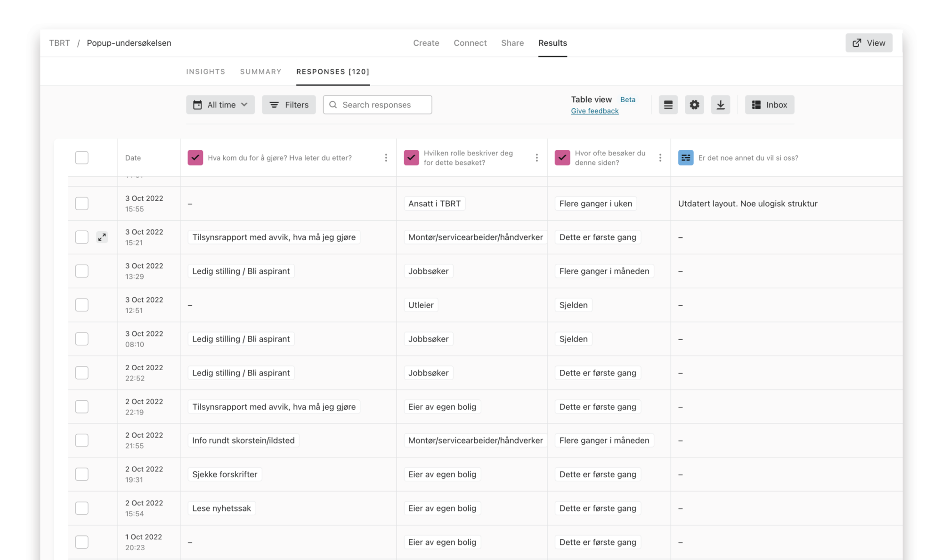This screenshot has width=942, height=560.
Task: Go to the Summary sub-tab
Action: [x=261, y=72]
